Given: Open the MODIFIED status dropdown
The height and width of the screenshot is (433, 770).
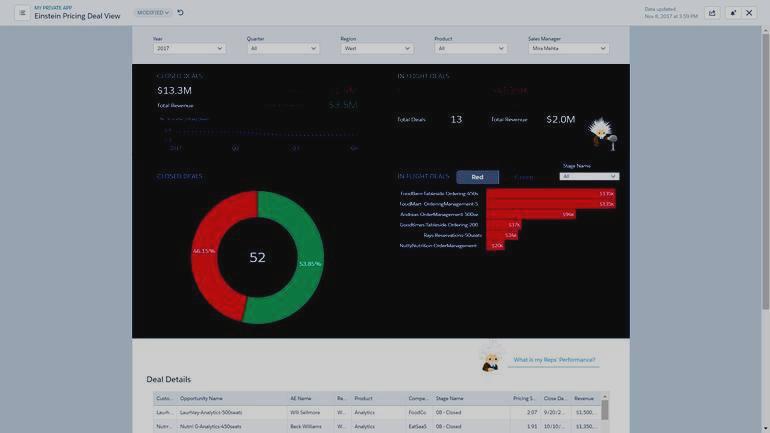Looking at the screenshot, I should [x=153, y=13].
